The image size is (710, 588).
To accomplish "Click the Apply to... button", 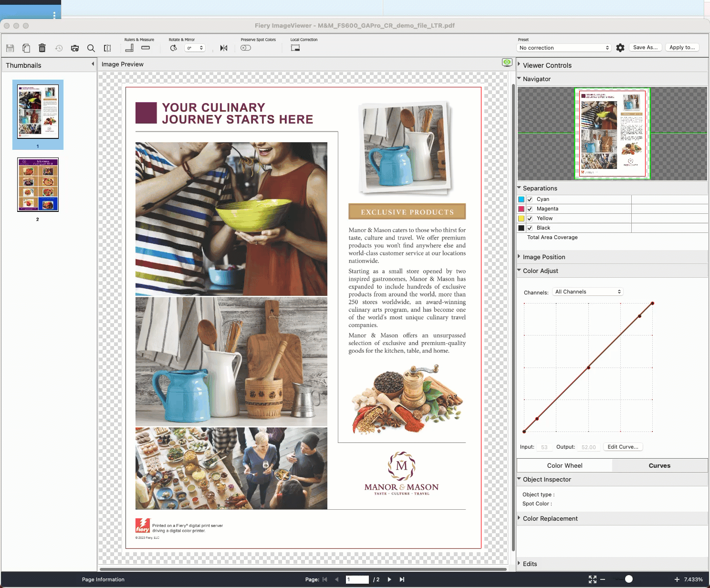I will click(x=682, y=47).
